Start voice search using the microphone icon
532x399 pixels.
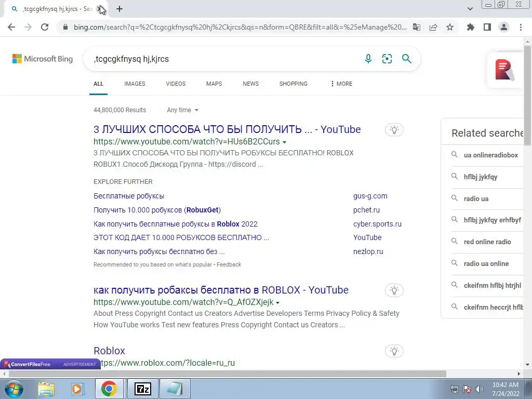368,59
